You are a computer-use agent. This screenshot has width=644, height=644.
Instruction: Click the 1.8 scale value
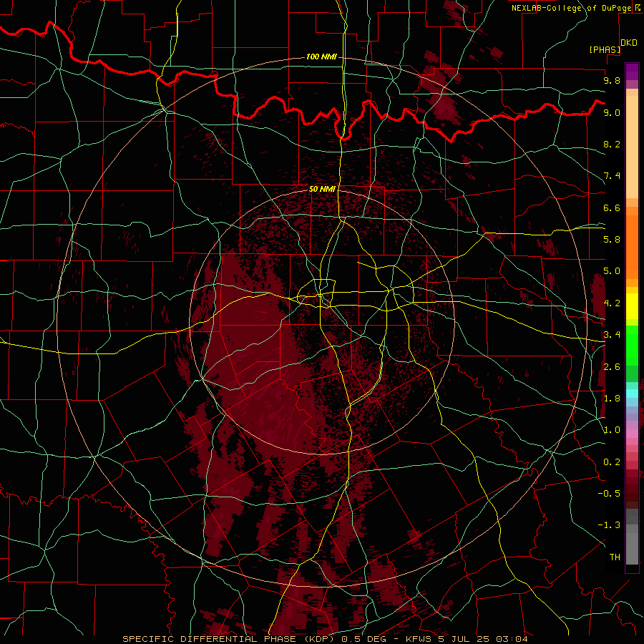pyautogui.click(x=612, y=399)
